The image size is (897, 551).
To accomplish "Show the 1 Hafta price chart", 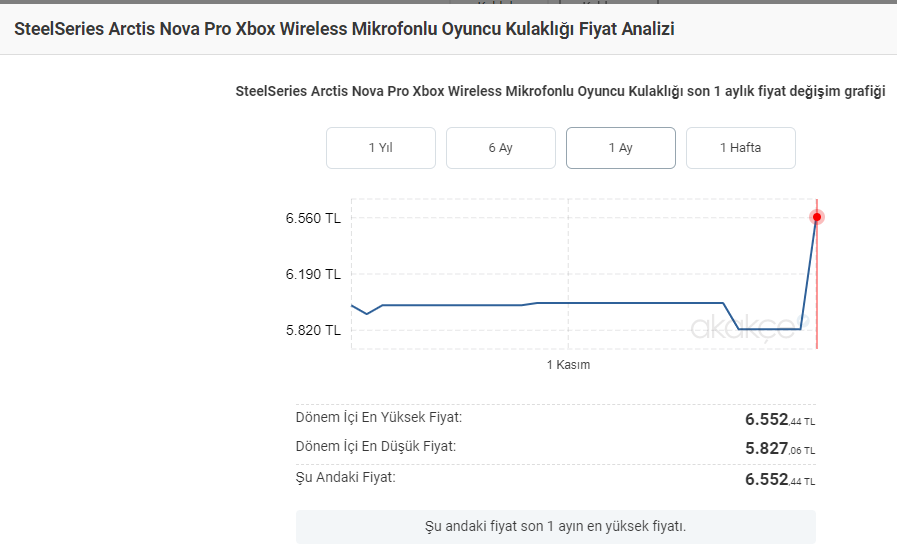I will (740, 148).
